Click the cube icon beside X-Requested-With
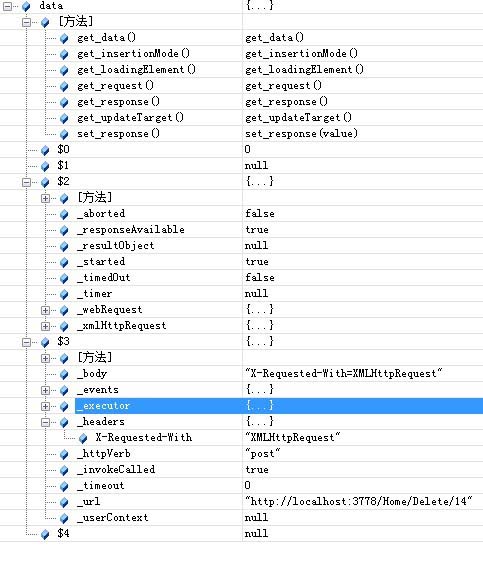Image resolution: width=483 pixels, height=568 pixels. (83, 438)
